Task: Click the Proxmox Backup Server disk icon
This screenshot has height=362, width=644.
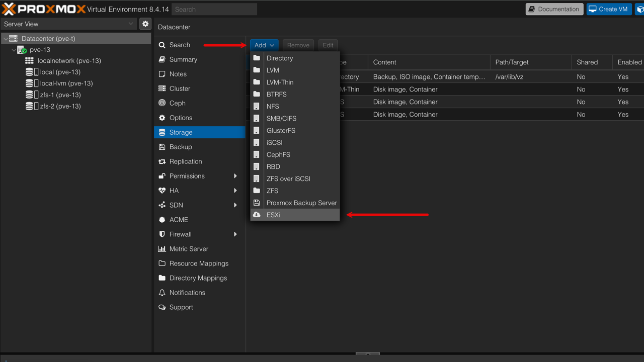Action: pos(257,203)
